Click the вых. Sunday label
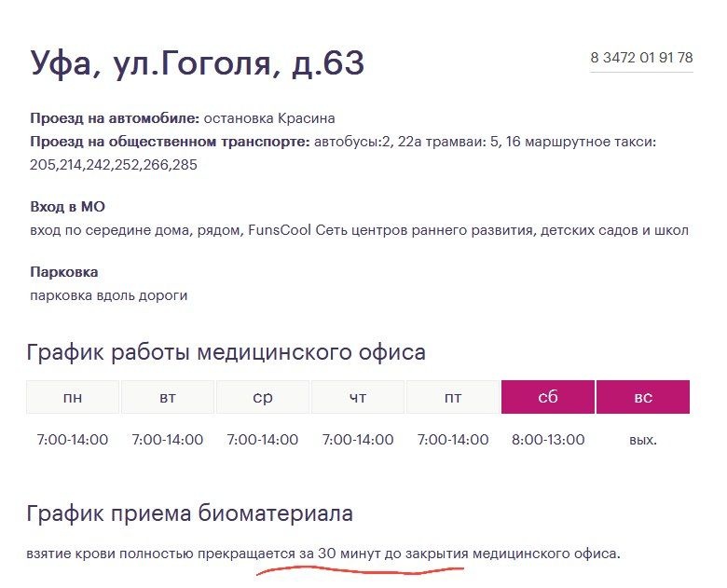727x588 pixels. 643,440
